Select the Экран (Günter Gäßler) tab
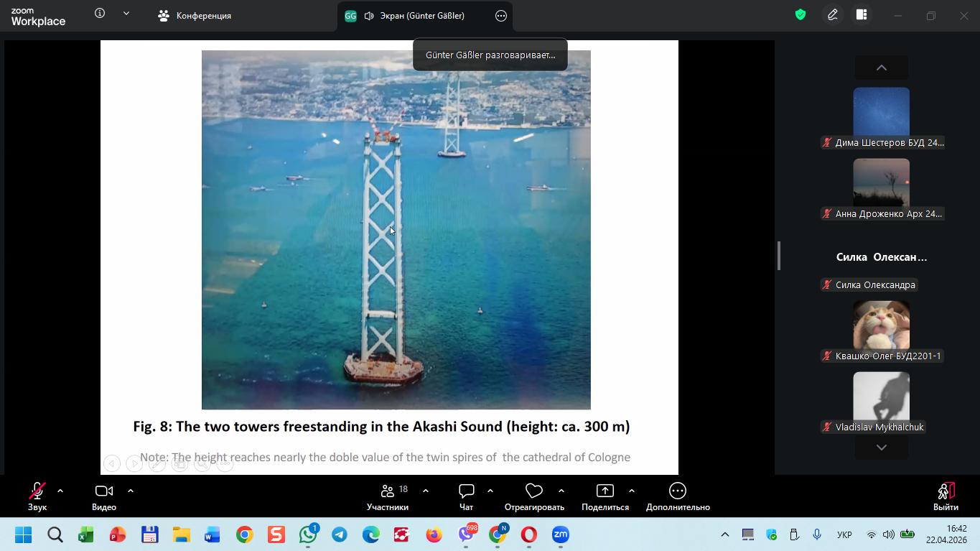The width and height of the screenshot is (980, 551). tap(414, 16)
